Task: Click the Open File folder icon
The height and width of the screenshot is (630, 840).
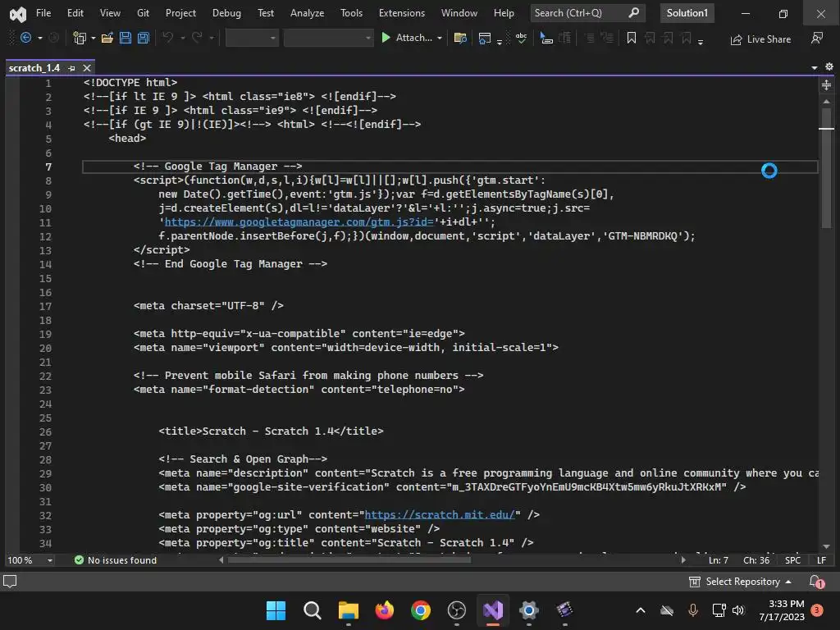Action: pos(107,38)
